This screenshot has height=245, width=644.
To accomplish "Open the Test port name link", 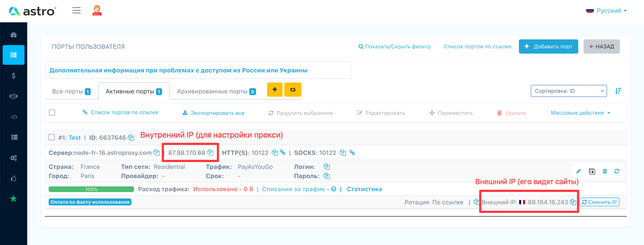I will (74, 138).
